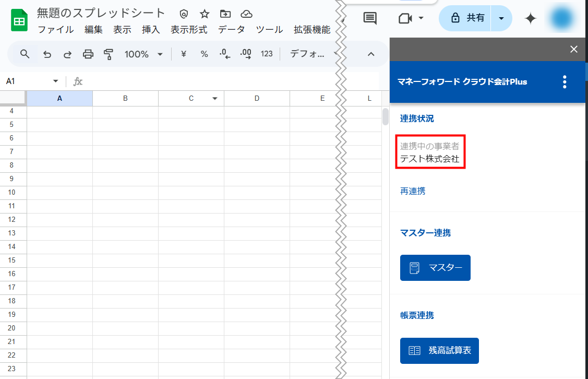
Task: Open the 拡張機能 menu
Action: [312, 30]
